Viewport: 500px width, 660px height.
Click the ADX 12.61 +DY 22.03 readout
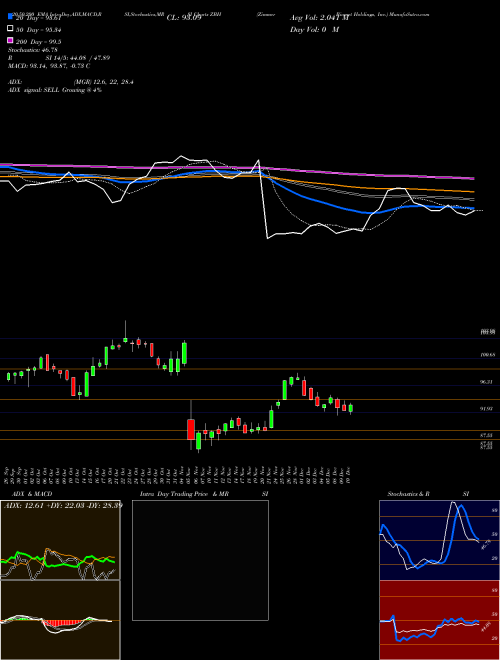click(63, 505)
